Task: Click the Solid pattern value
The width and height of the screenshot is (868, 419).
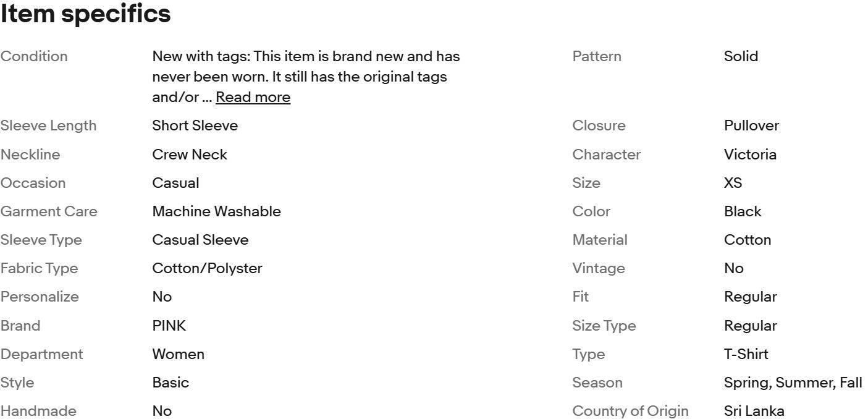Action: pyautogui.click(x=741, y=56)
